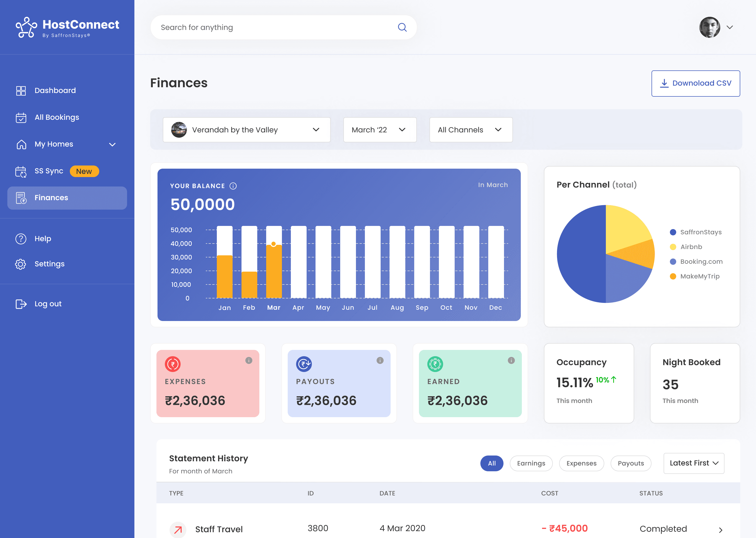This screenshot has height=538, width=756.
Task: Open the Dashboard menu item
Action: click(x=55, y=90)
